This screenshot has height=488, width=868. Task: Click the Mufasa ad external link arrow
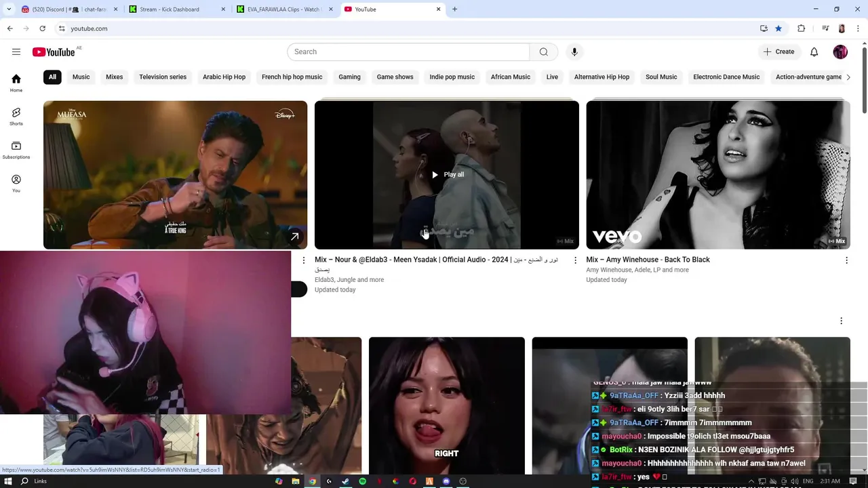click(x=294, y=237)
